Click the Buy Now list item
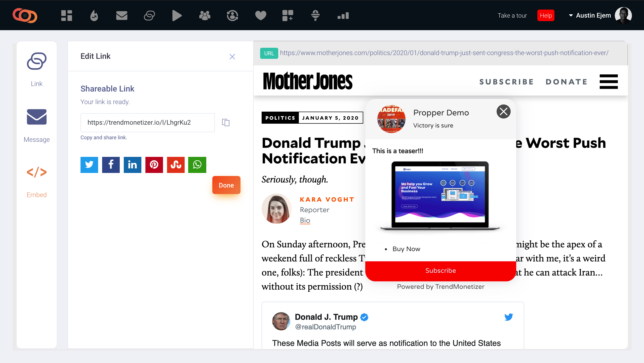 406,249
